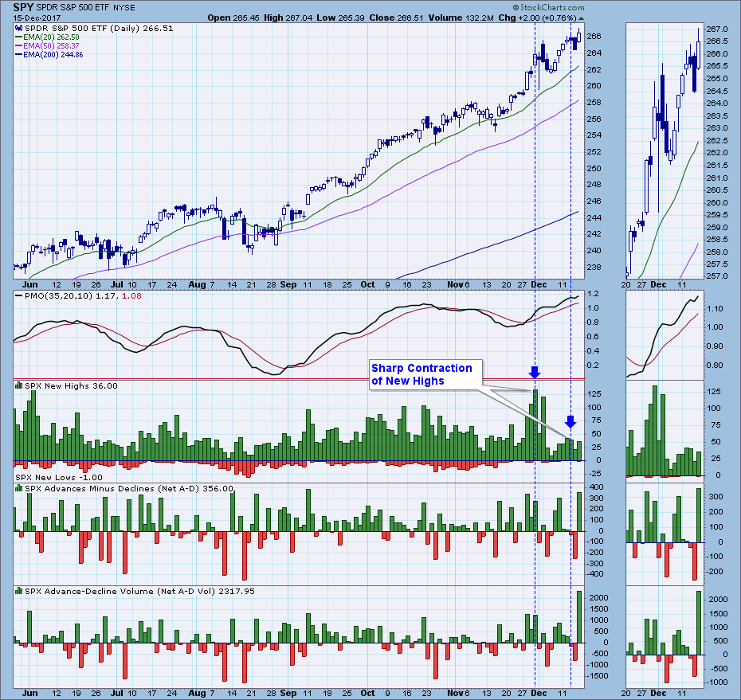Click the 267.0 label on zoom price axis

[717, 29]
